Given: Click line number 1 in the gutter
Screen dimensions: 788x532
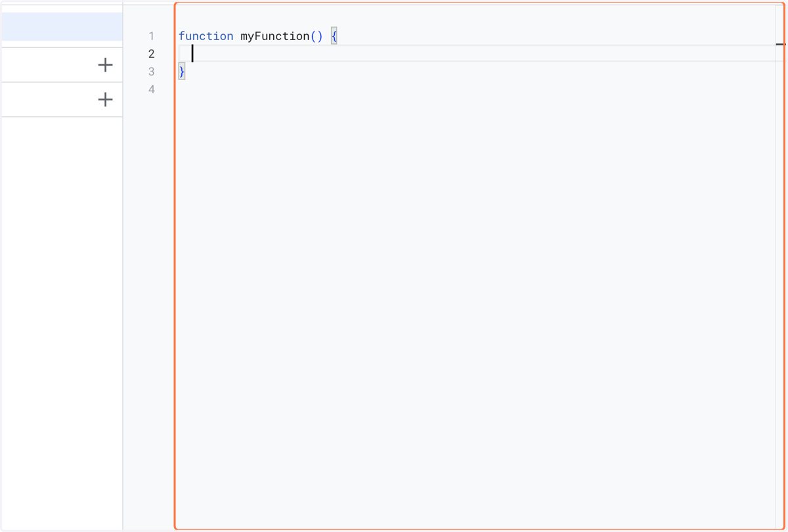Looking at the screenshot, I should 152,36.
